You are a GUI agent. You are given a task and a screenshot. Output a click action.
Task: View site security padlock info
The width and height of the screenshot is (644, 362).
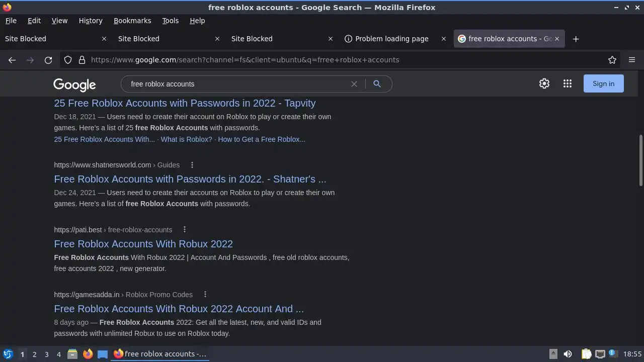(x=82, y=60)
